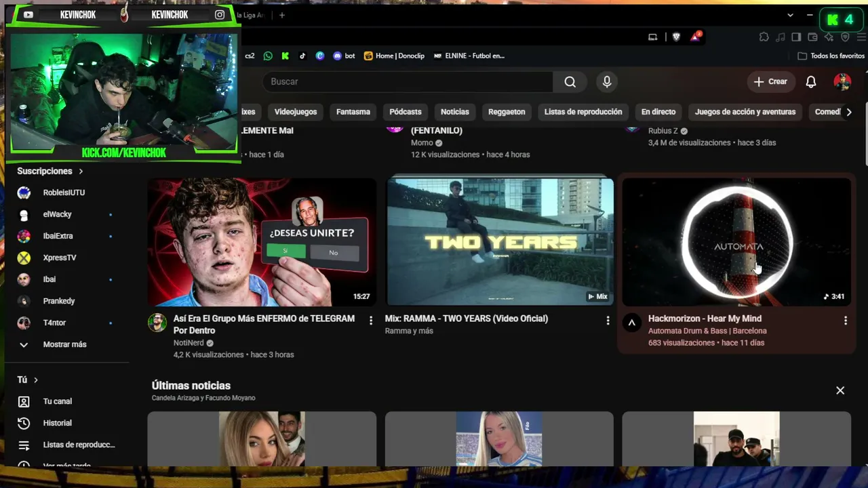The width and height of the screenshot is (868, 488).
Task: Open Automata channel avatar under video
Action: pyautogui.click(x=631, y=323)
